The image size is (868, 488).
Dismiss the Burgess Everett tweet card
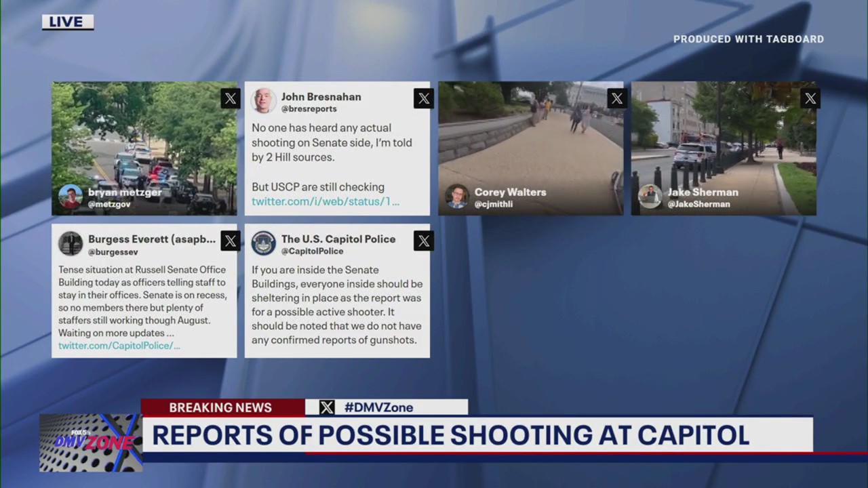(x=230, y=241)
